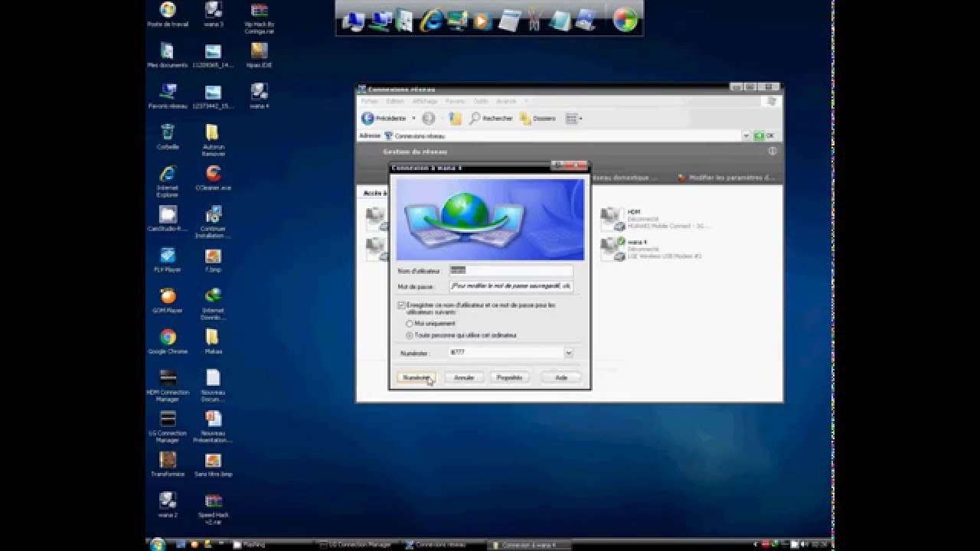Click the parent folder up icon

pyautogui.click(x=456, y=119)
